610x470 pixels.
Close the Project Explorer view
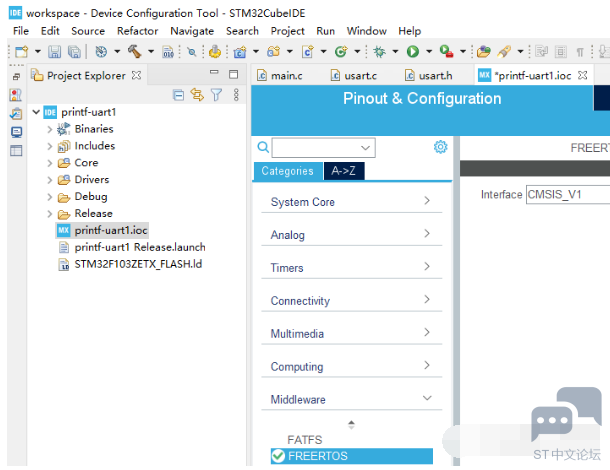pos(136,75)
